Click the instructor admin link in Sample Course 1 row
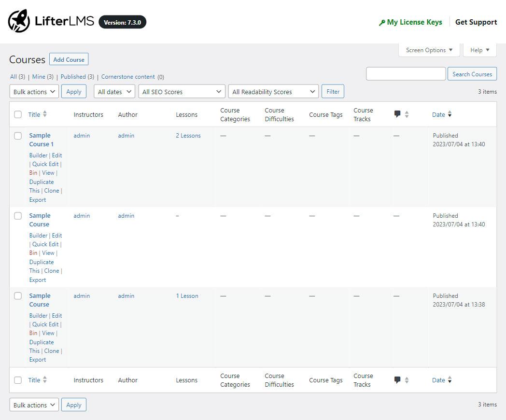506x420 pixels. coord(82,136)
